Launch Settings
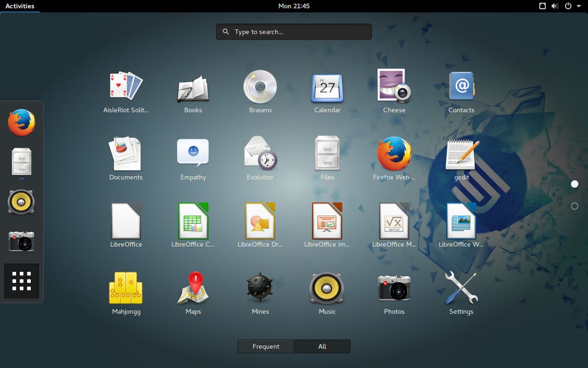Image resolution: width=588 pixels, height=368 pixels. (461, 289)
